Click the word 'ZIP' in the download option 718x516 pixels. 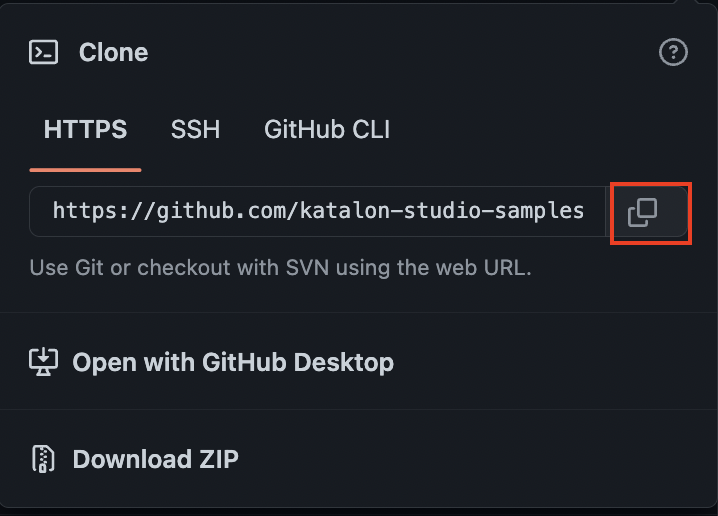[x=218, y=459]
